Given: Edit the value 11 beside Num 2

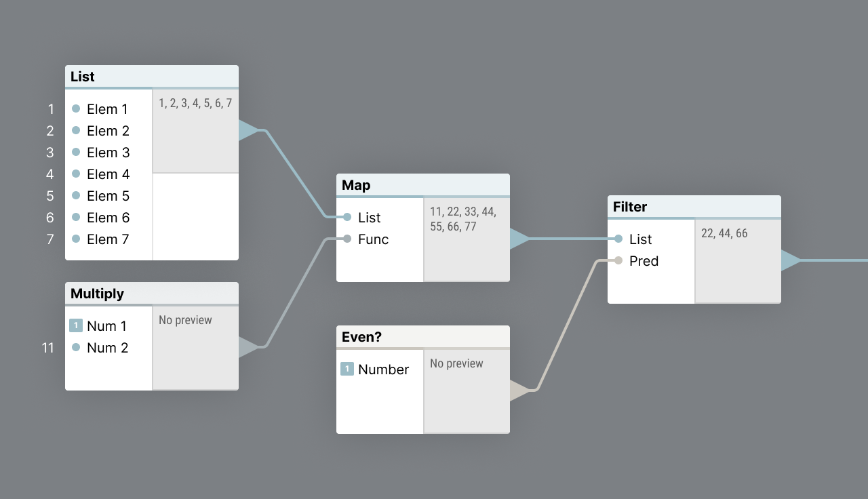Looking at the screenshot, I should coord(48,348).
